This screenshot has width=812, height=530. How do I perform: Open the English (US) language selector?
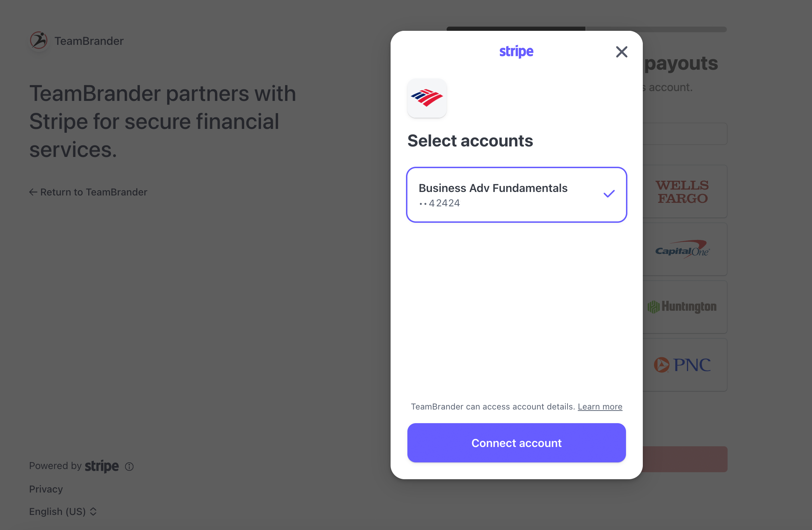click(x=63, y=511)
